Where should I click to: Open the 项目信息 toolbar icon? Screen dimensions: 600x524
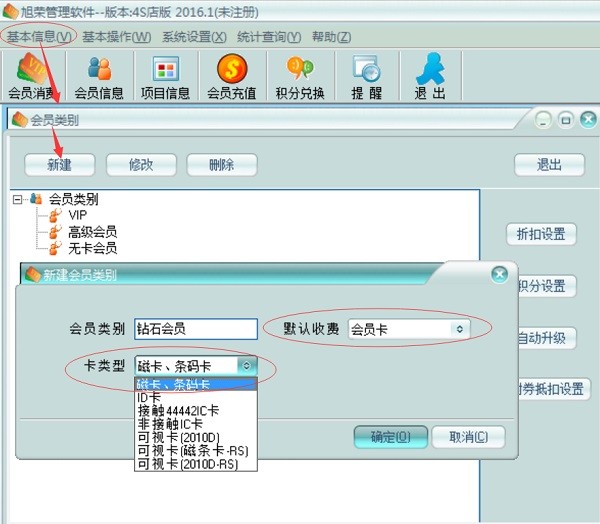click(x=165, y=76)
